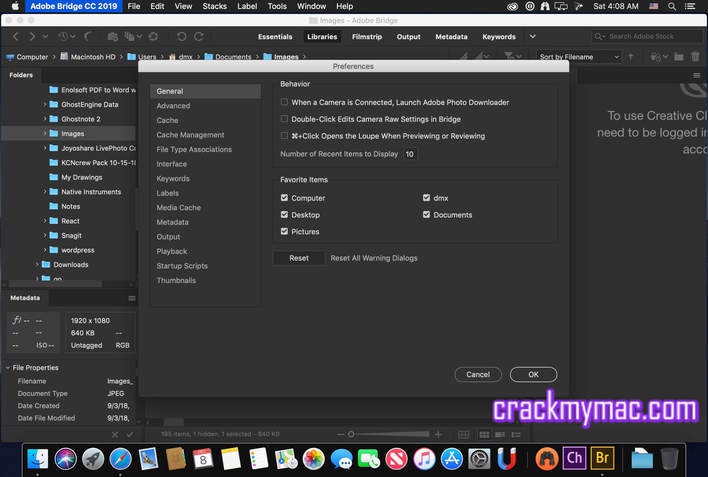The height and width of the screenshot is (477, 708).
Task: Click the grid lock view icon
Action: tap(464, 435)
